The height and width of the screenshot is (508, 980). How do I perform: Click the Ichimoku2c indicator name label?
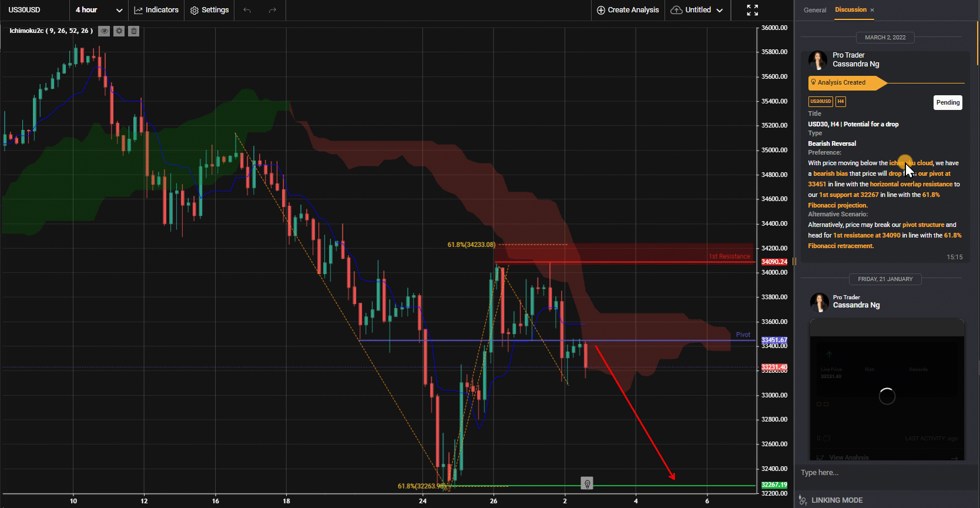[x=51, y=31]
